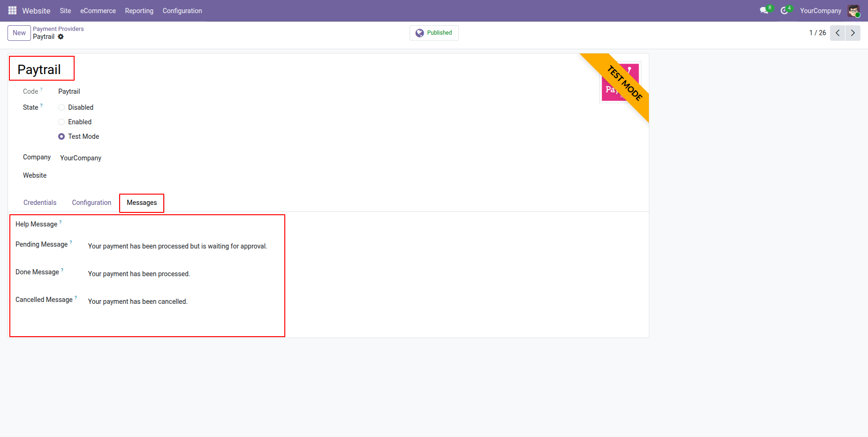Switch to the Credentials tab
Screen dimensions: 868x437
pyautogui.click(x=40, y=203)
